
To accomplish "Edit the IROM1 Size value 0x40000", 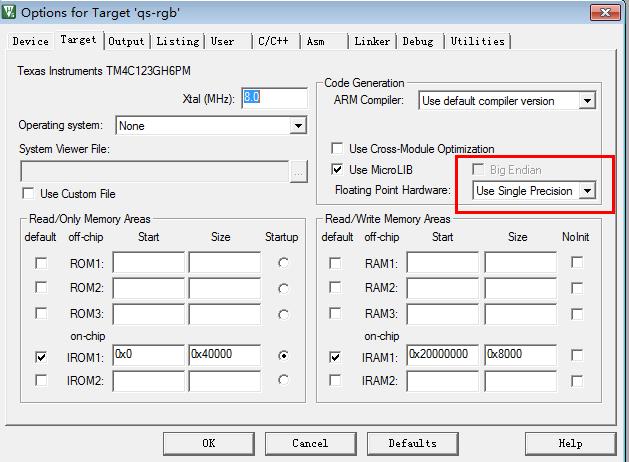I will pos(225,355).
